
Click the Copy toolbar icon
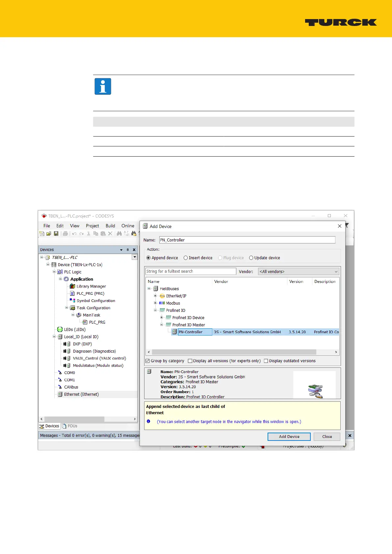point(96,234)
